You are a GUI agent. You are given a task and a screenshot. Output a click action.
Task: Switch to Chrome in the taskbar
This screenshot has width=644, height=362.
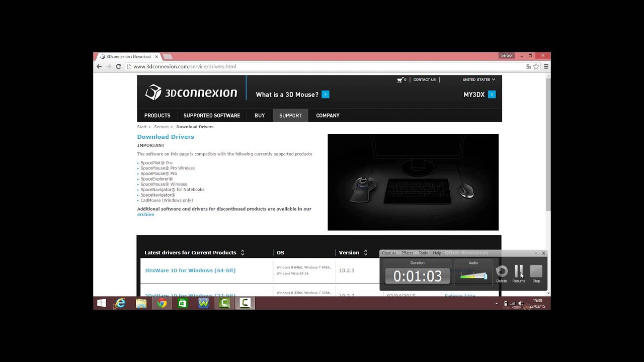(x=162, y=303)
